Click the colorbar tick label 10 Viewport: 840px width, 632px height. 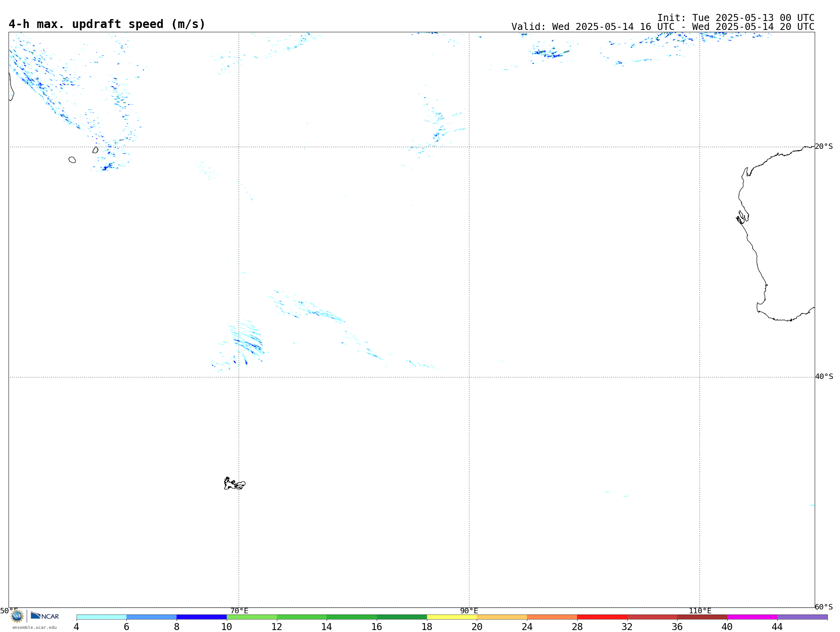(227, 627)
